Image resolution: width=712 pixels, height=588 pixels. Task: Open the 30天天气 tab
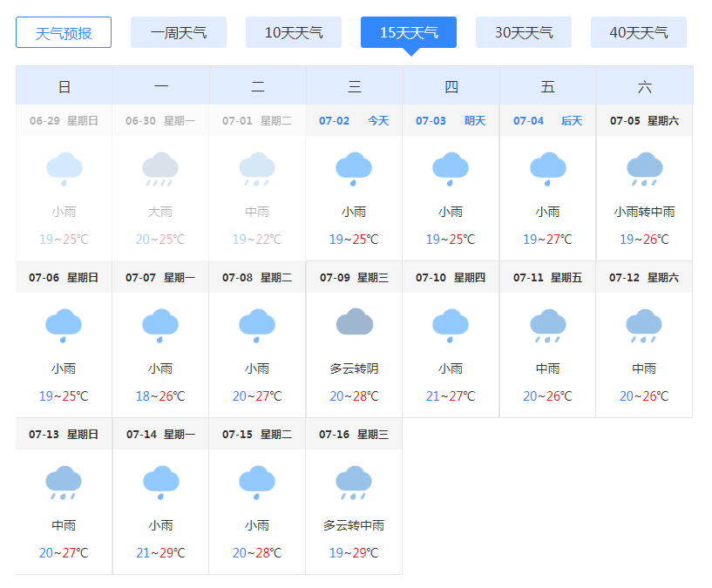coord(523,32)
